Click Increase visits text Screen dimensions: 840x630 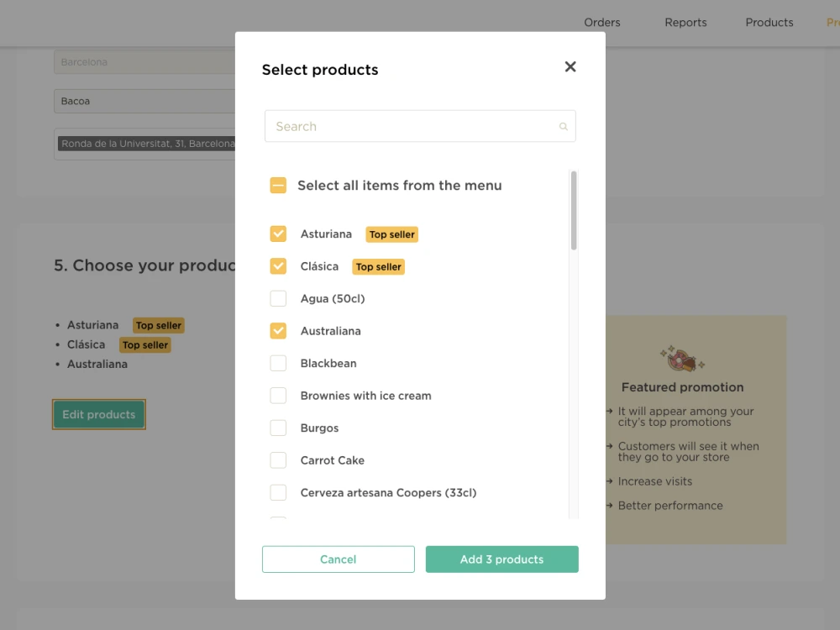654,481
